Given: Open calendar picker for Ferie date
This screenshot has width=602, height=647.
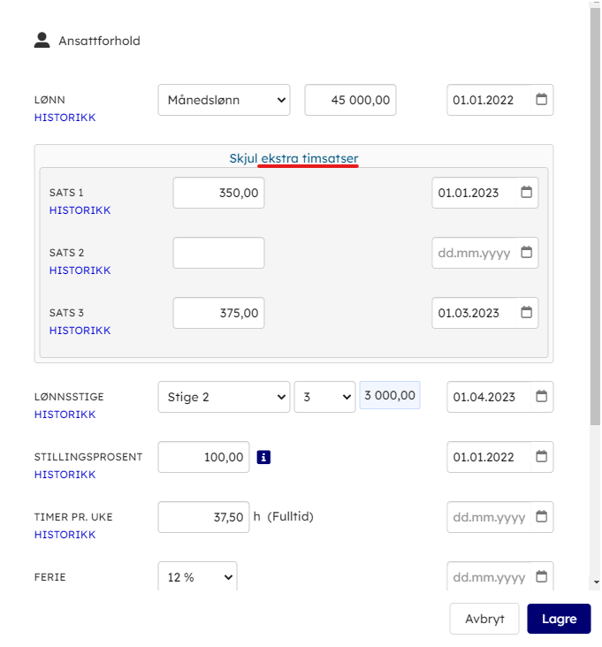Looking at the screenshot, I should click(x=541, y=576).
